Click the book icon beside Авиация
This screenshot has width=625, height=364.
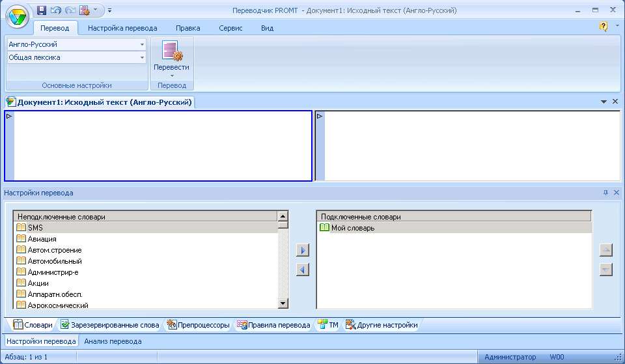[x=21, y=238]
